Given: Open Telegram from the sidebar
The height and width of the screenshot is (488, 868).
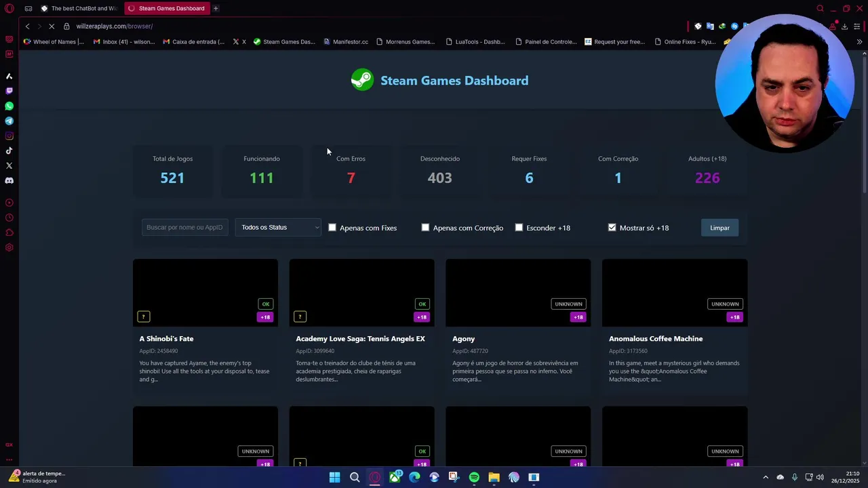Looking at the screenshot, I should tap(9, 121).
